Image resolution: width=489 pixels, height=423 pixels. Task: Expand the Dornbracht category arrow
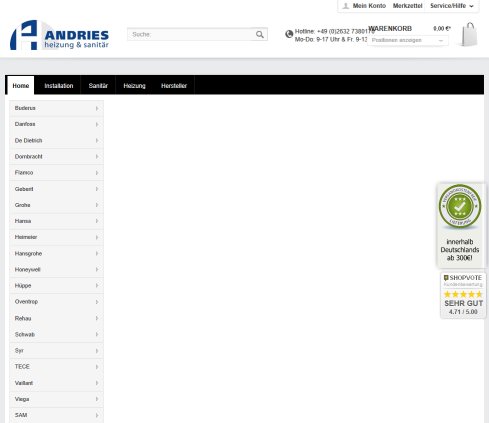[97, 157]
